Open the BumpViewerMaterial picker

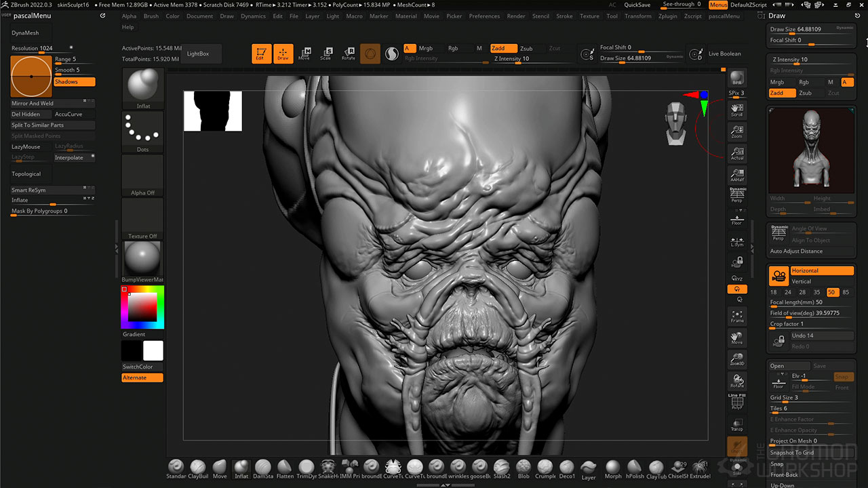click(142, 262)
